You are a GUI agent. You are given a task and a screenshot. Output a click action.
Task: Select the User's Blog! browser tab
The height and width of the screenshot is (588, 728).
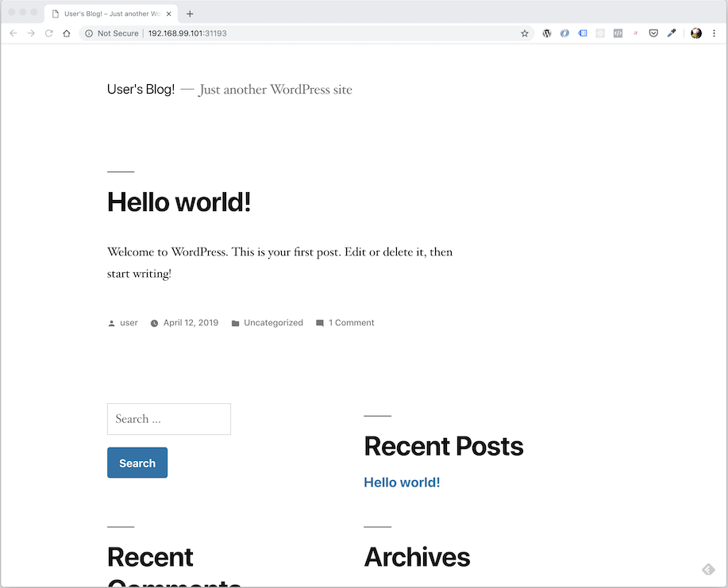[111, 14]
